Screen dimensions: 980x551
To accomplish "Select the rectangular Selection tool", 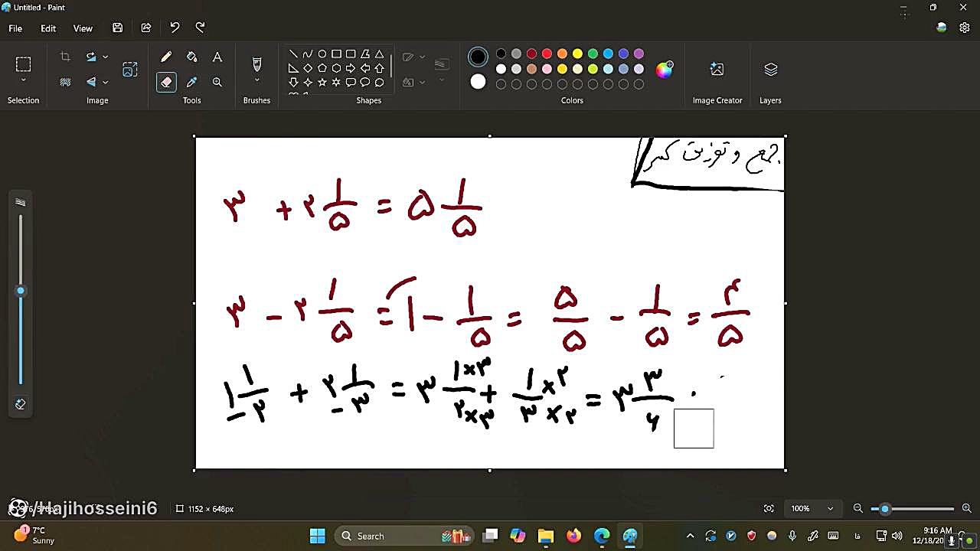I will tap(23, 64).
